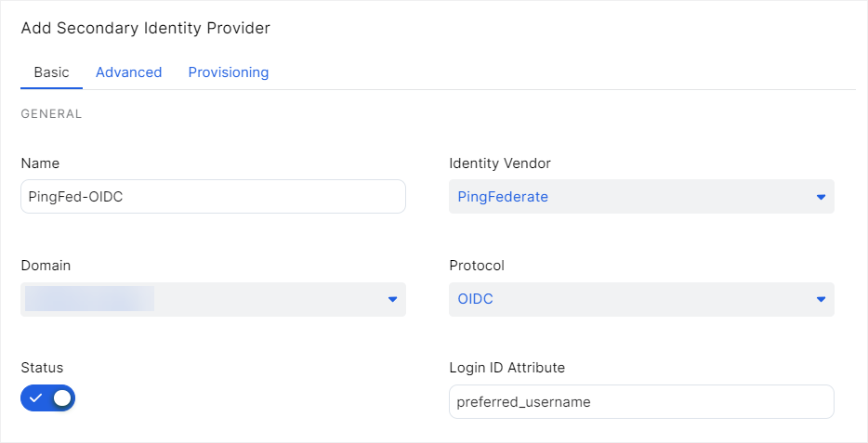868x443 pixels.
Task: Click the GENERAL section label
Action: [51, 114]
